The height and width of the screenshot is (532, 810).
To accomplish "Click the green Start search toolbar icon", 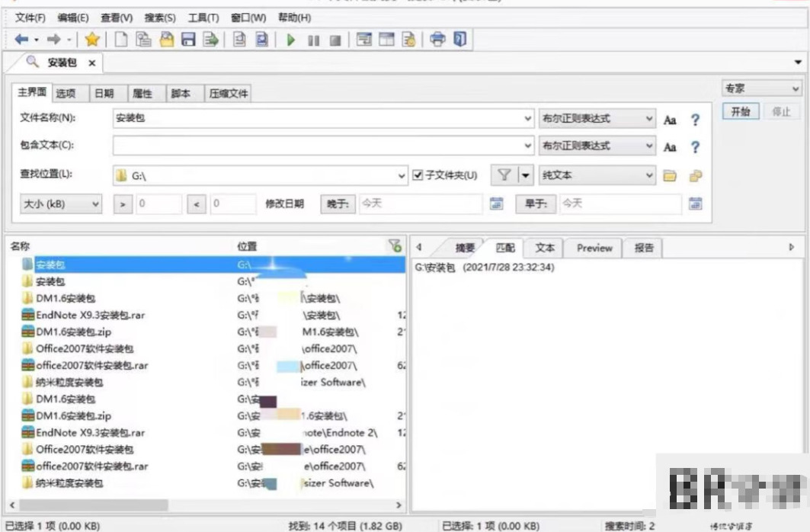I will (x=290, y=40).
